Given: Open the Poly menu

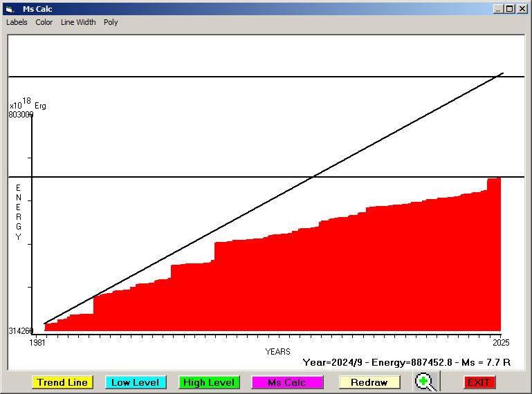Looking at the screenshot, I should pos(111,22).
